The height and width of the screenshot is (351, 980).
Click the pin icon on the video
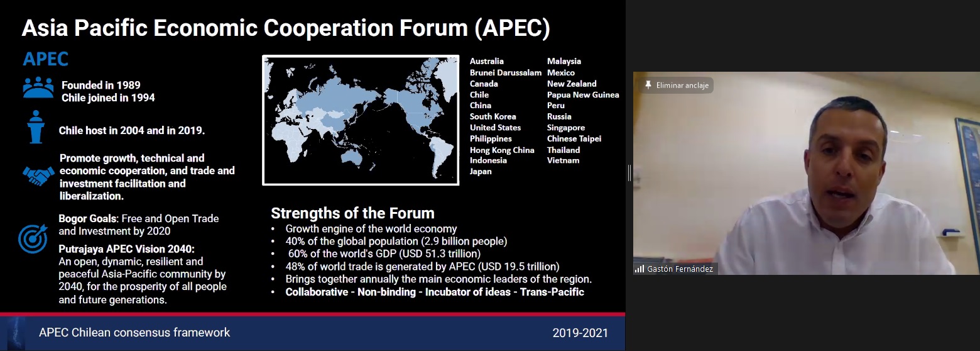coord(647,85)
